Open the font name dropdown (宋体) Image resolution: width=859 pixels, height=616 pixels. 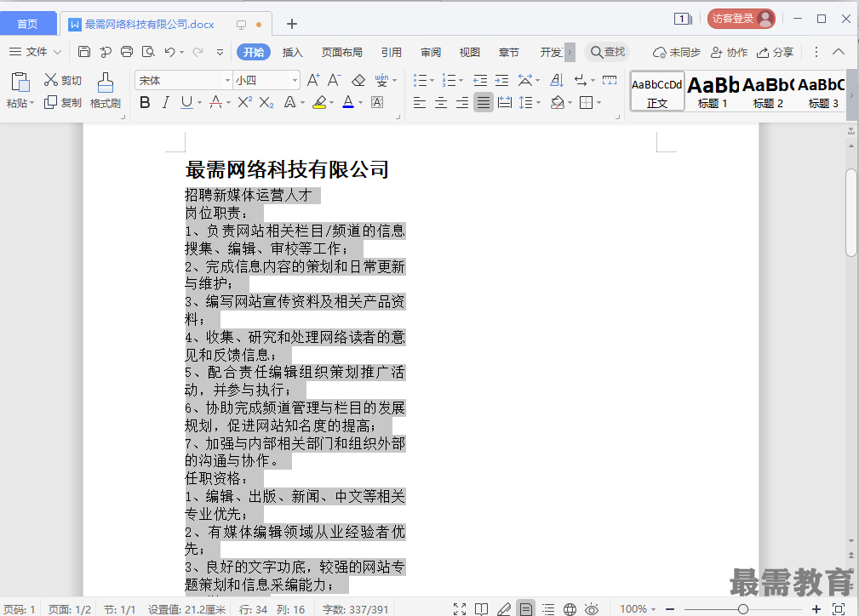click(227, 81)
